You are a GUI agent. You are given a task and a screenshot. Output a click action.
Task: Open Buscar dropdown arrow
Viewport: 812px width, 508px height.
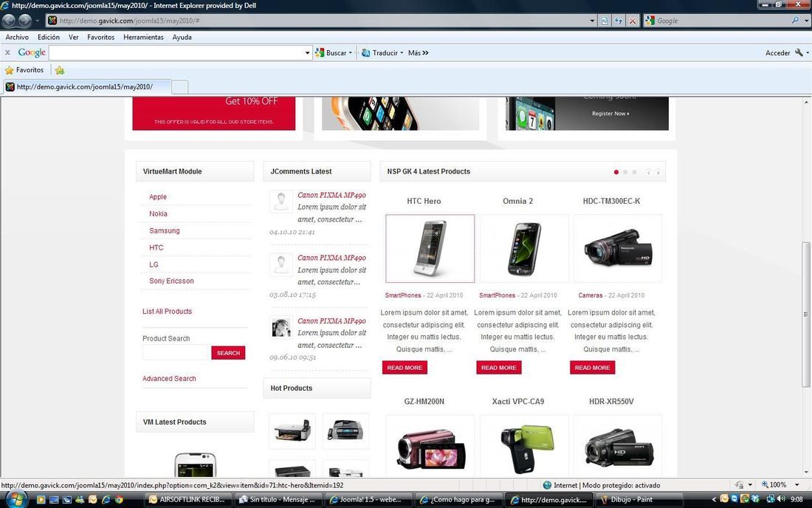click(351, 53)
